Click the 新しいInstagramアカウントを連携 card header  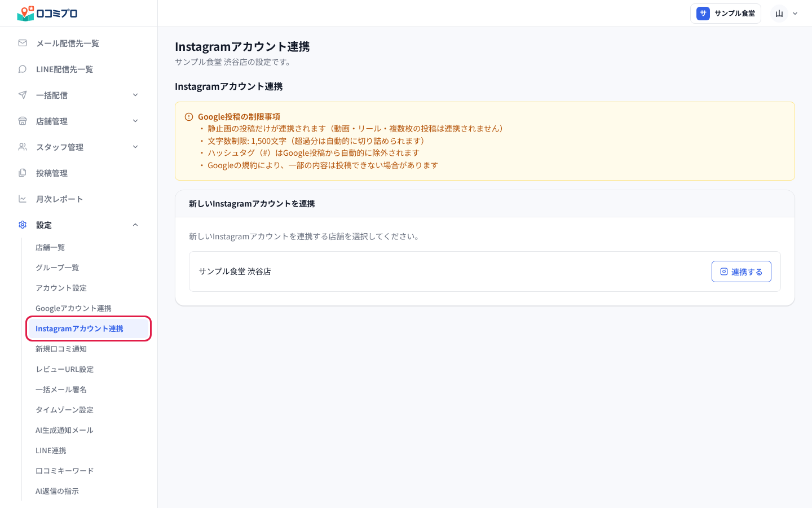(485, 204)
